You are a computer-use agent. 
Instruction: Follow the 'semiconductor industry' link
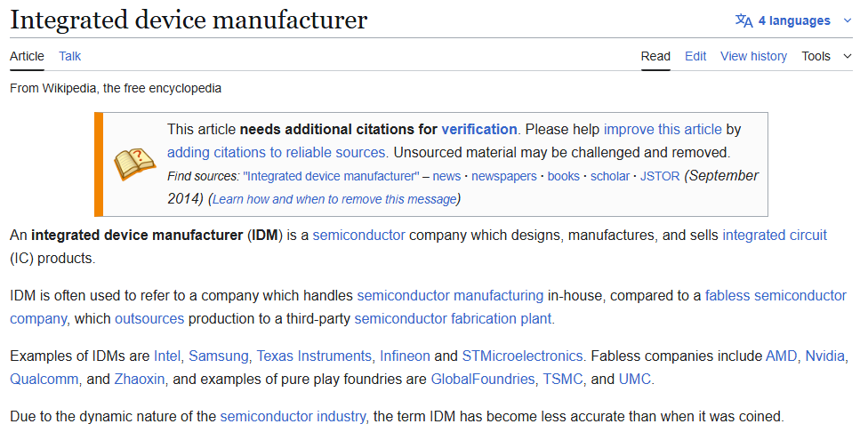tap(293, 415)
